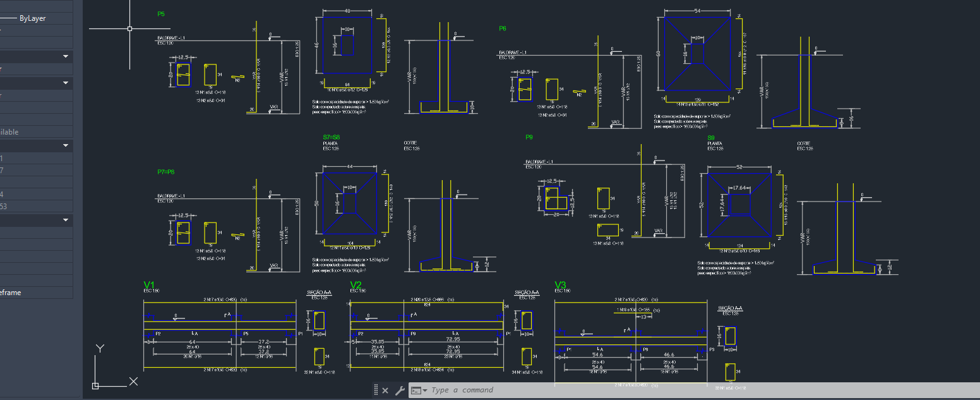Select the green V2 beam label
The image size is (980, 400).
356,285
